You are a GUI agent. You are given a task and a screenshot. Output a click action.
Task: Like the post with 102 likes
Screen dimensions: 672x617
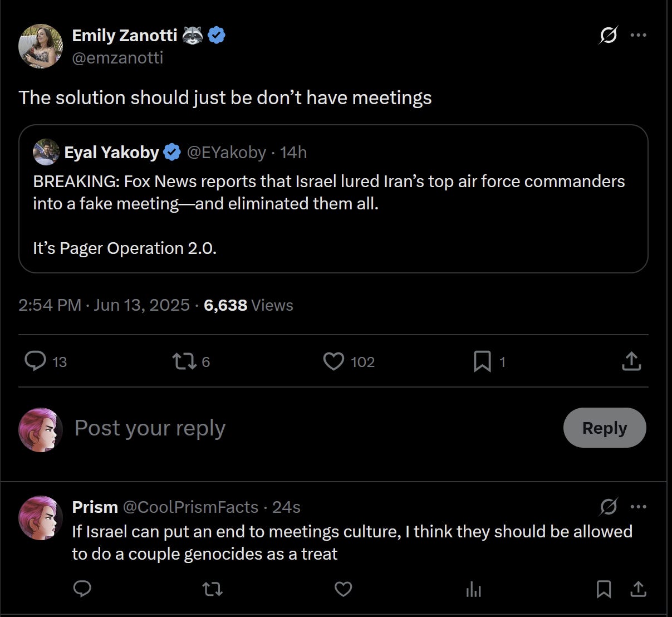point(334,361)
